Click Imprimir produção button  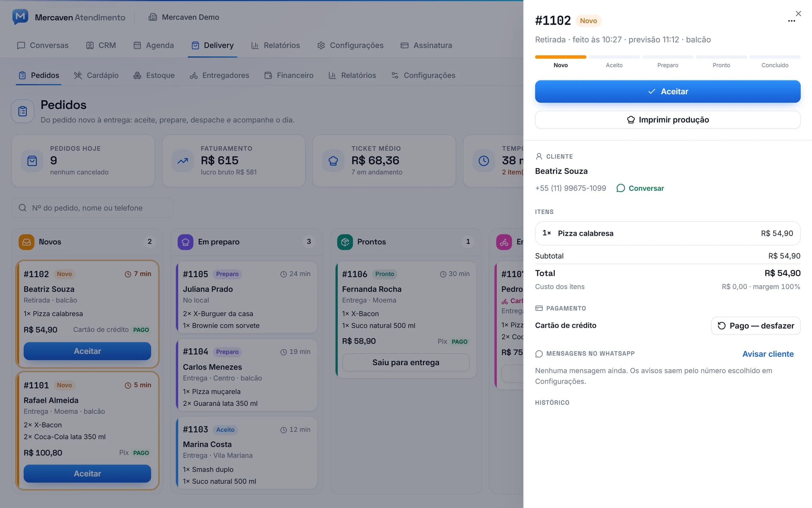click(x=668, y=120)
